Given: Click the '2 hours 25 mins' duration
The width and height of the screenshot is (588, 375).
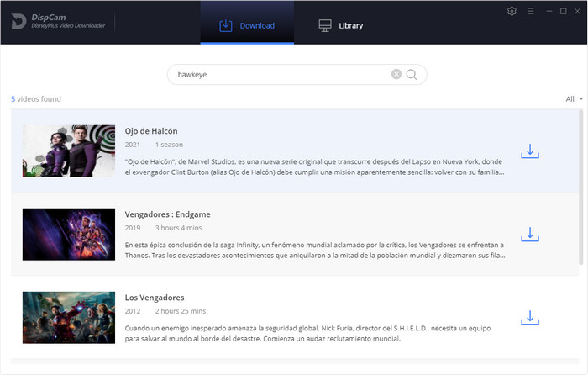Looking at the screenshot, I should pos(181,311).
